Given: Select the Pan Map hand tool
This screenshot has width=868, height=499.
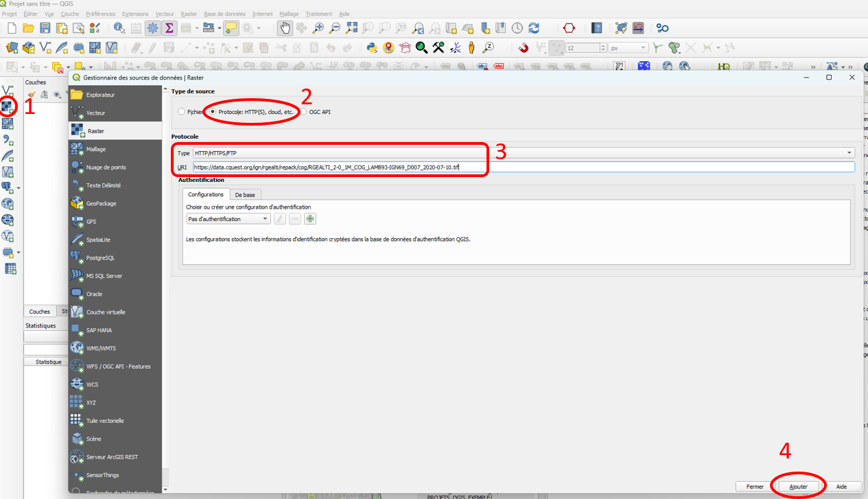Looking at the screenshot, I should coord(285,28).
